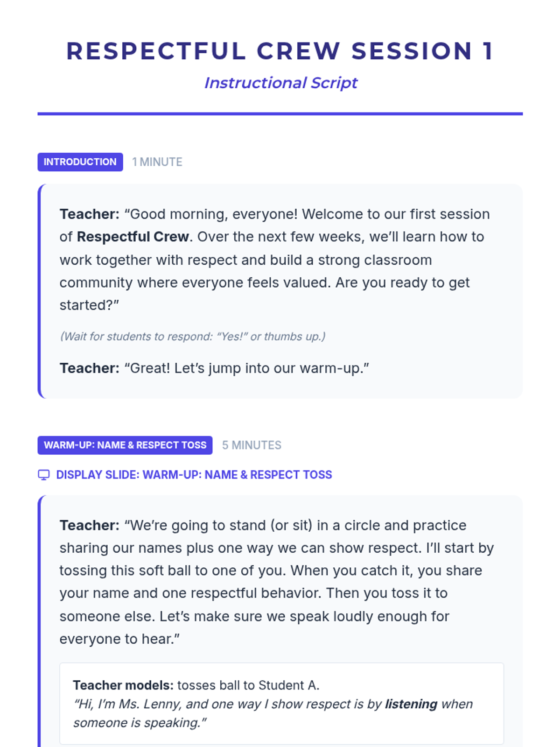Click the monitor icon beside Display Slide
This screenshot has height=747, width=560.
[43, 475]
